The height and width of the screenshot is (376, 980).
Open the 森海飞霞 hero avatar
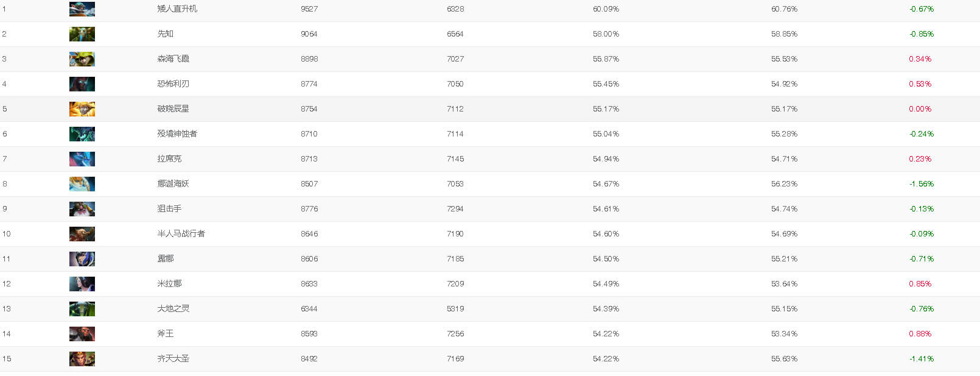pos(82,59)
